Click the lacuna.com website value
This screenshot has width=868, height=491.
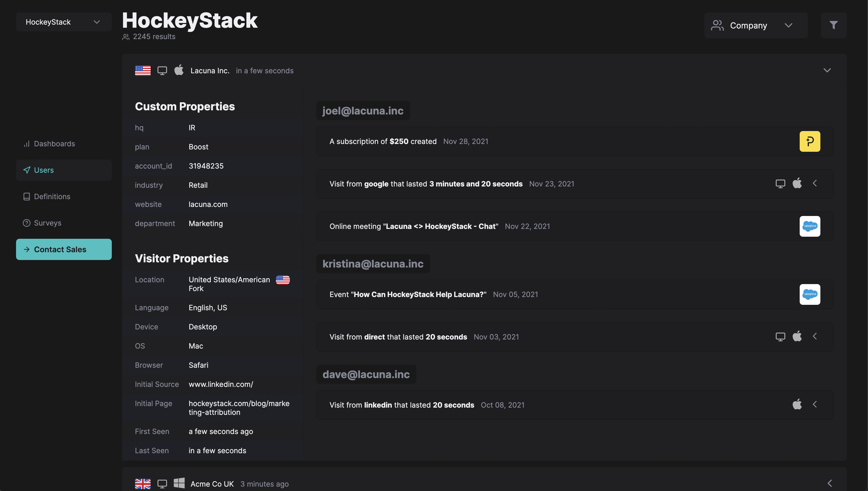click(208, 204)
